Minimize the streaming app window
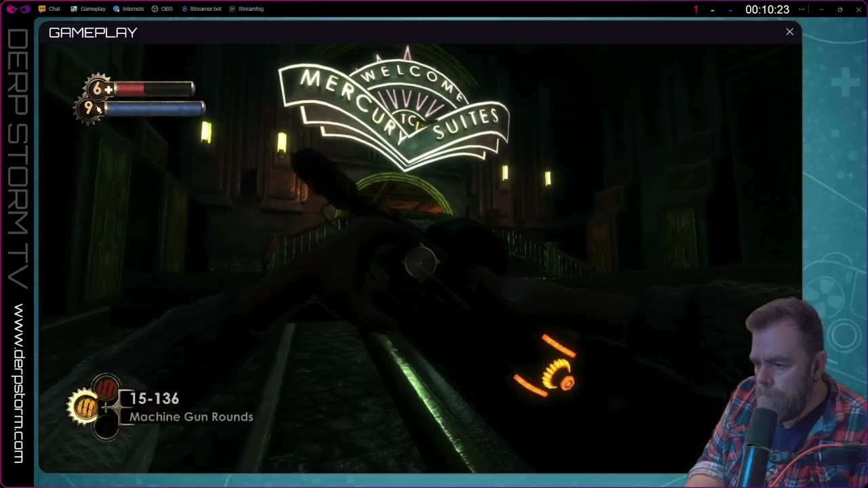This screenshot has width=868, height=488. (821, 9)
